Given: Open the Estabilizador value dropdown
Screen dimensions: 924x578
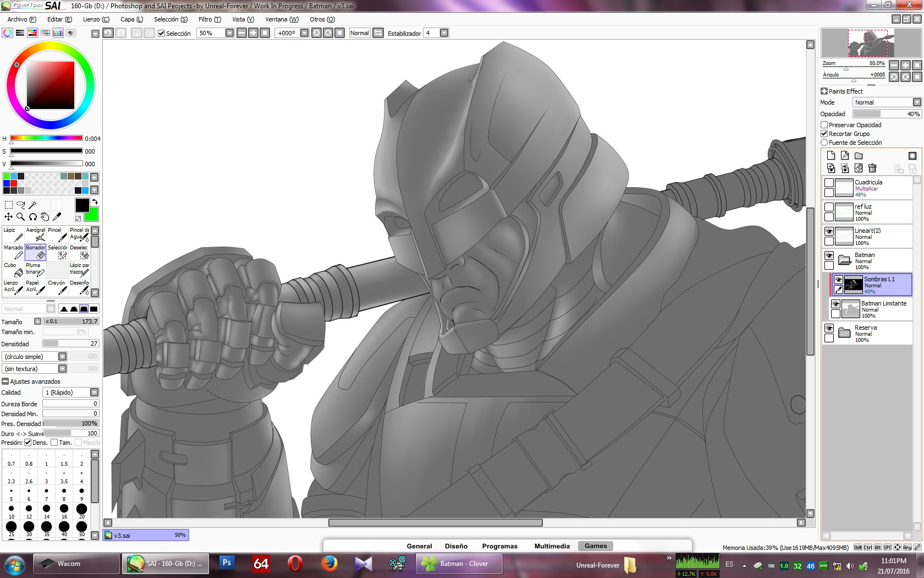Looking at the screenshot, I should (444, 33).
